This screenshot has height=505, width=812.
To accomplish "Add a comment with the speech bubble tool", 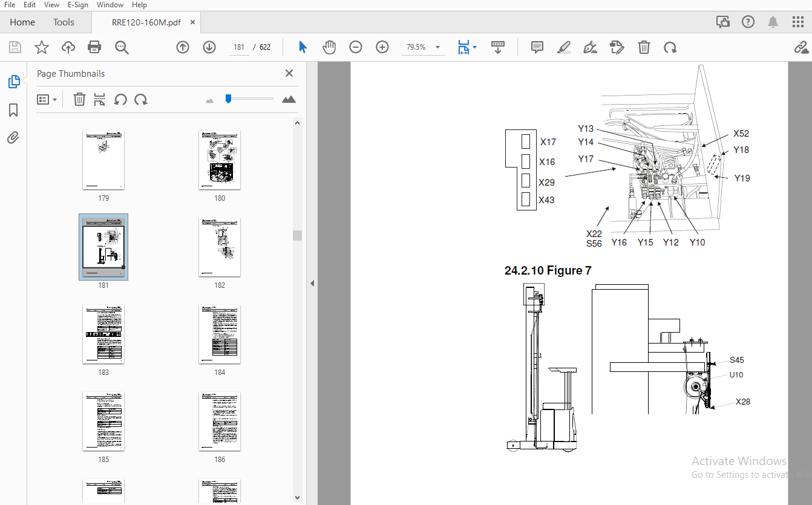I will 537,47.
